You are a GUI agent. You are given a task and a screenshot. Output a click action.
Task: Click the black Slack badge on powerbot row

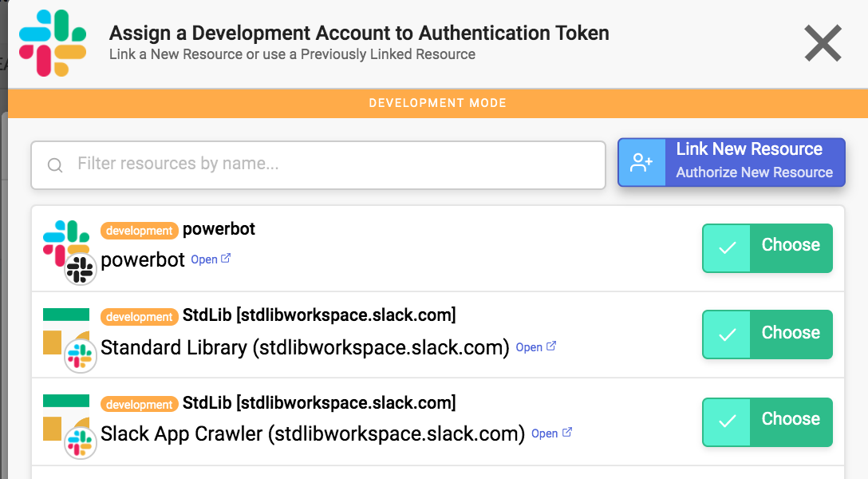[x=81, y=269]
